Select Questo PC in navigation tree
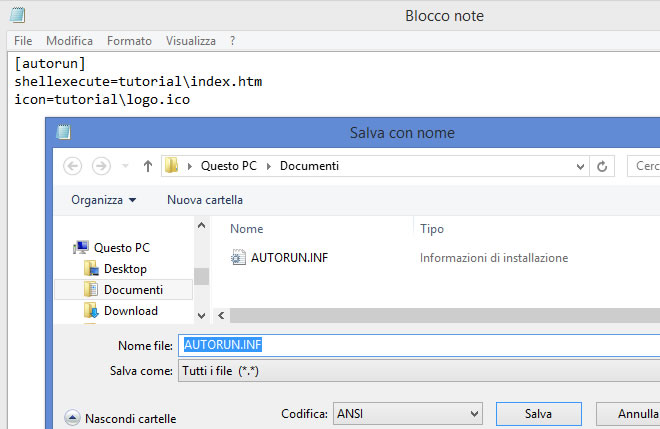This screenshot has height=429, width=660. pos(121,247)
